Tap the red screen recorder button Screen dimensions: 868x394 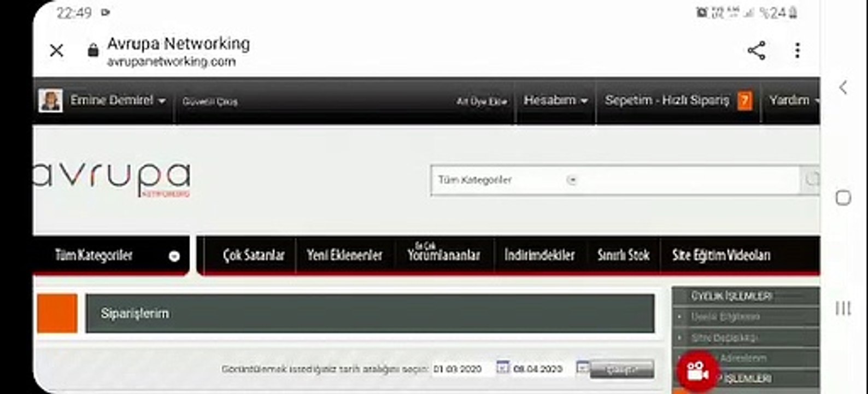coord(698,372)
